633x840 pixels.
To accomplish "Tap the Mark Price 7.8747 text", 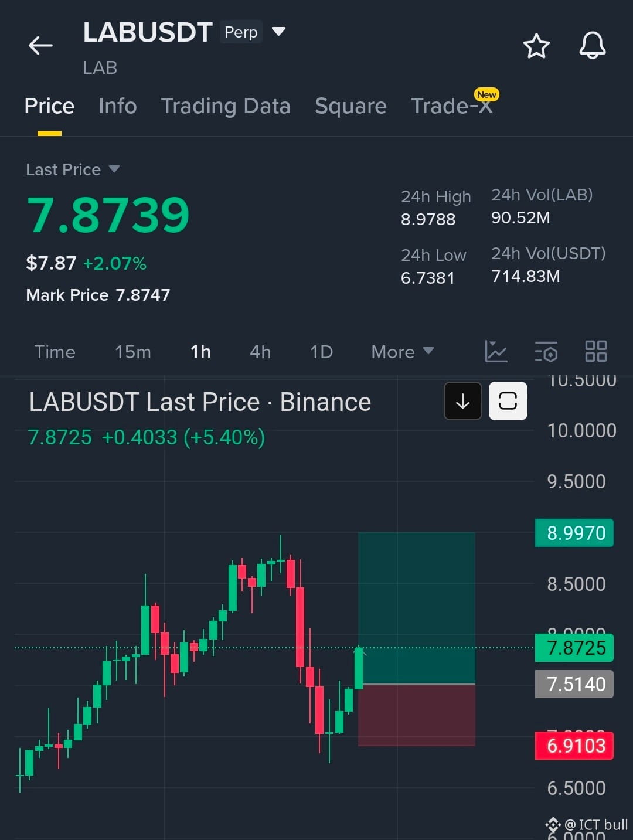I will [98, 295].
